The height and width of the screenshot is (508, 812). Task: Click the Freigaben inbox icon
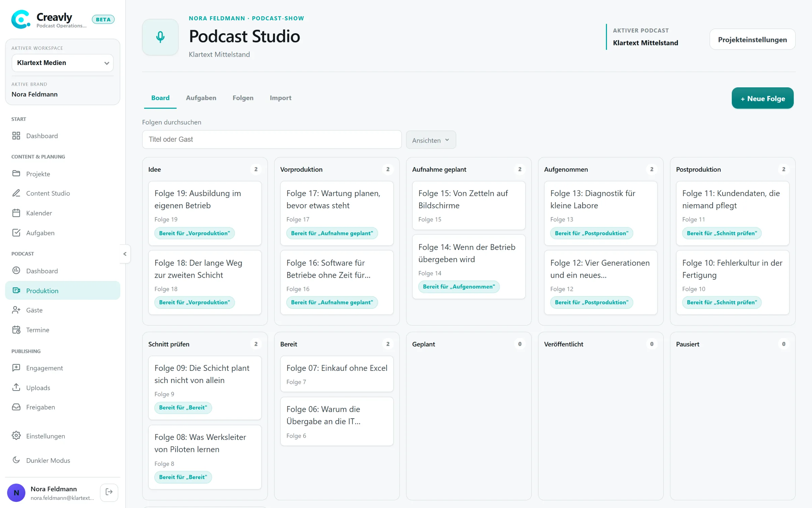(x=16, y=407)
